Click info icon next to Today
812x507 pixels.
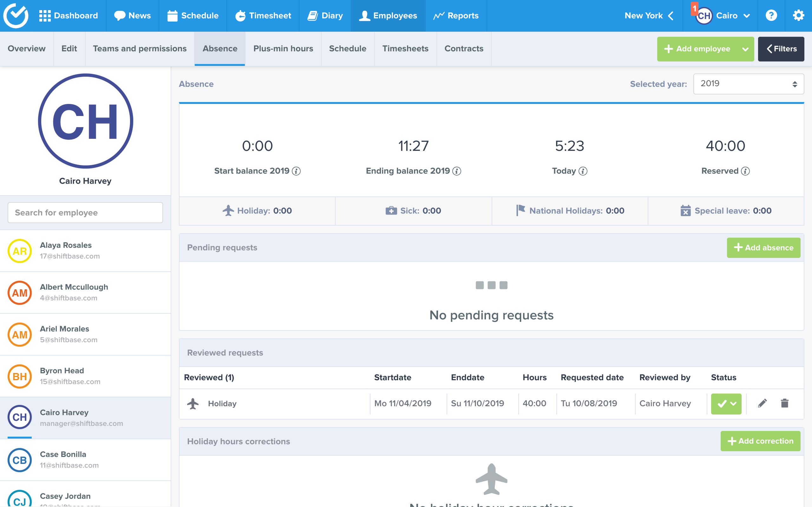click(583, 171)
